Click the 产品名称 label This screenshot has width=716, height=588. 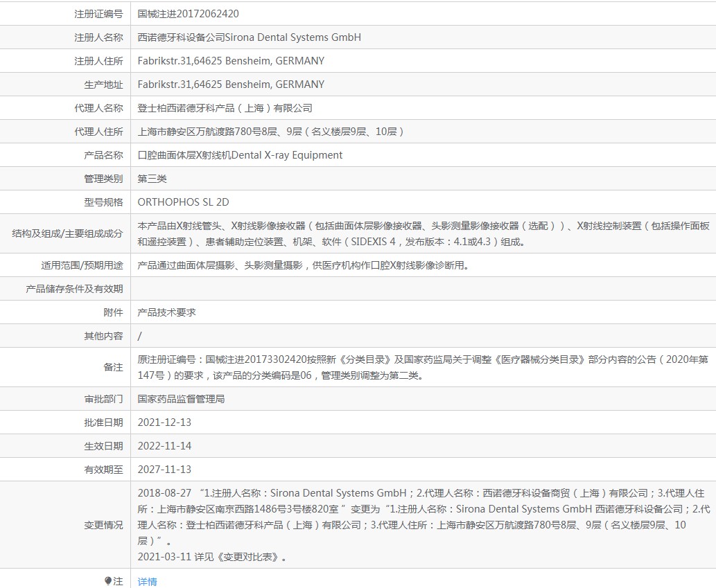tap(104, 155)
